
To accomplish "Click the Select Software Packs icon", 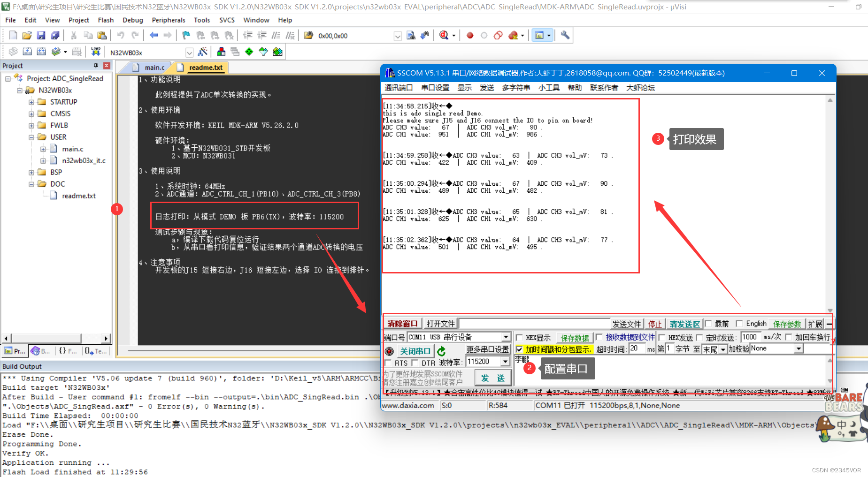I will click(263, 52).
